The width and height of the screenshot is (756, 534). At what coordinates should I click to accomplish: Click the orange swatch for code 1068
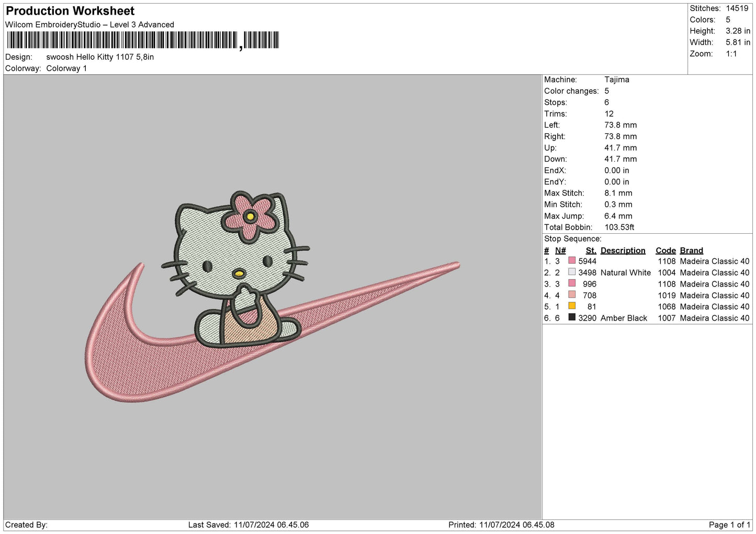[572, 306]
